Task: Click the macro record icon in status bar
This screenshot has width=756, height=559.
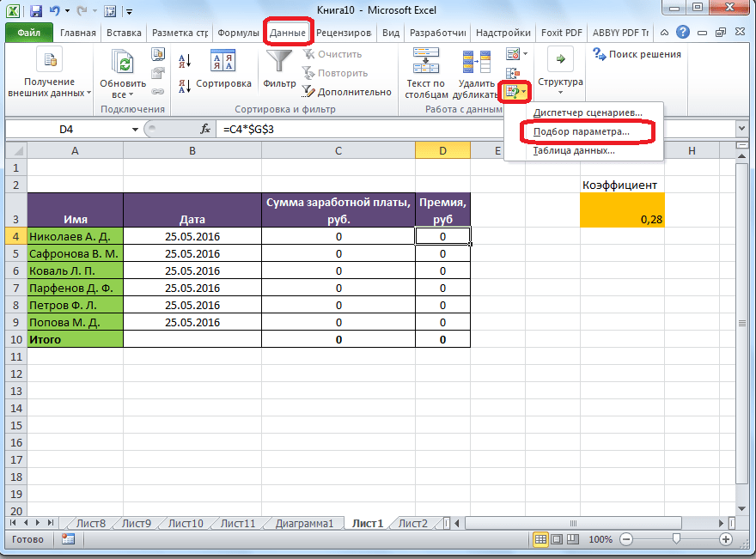Action: (x=68, y=539)
